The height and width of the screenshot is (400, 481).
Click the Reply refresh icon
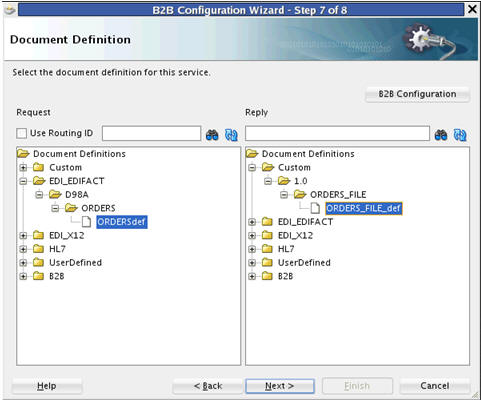click(x=460, y=135)
